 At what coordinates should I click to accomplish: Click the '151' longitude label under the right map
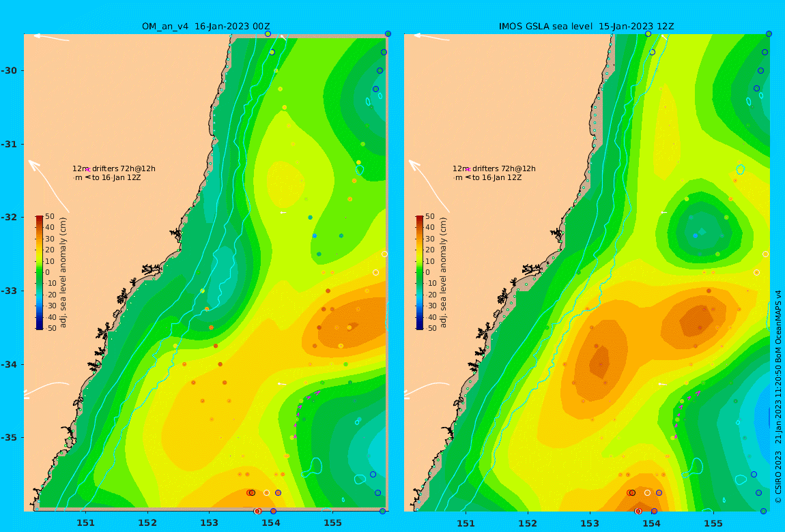pos(466,523)
